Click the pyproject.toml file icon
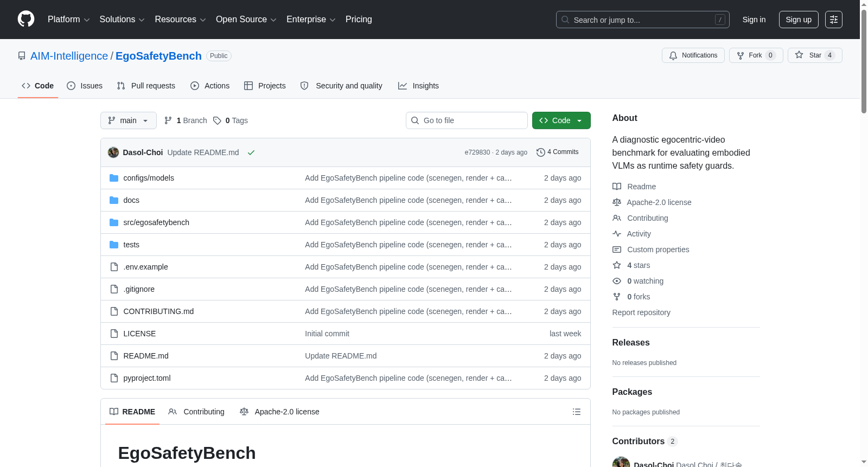Screen dimensions: 868x467 click(114, 378)
